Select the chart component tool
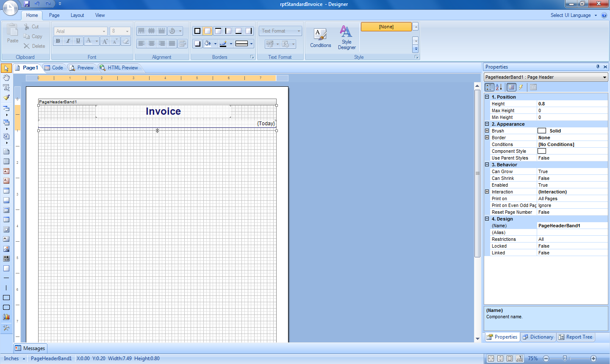610x364 pixels. (6, 317)
